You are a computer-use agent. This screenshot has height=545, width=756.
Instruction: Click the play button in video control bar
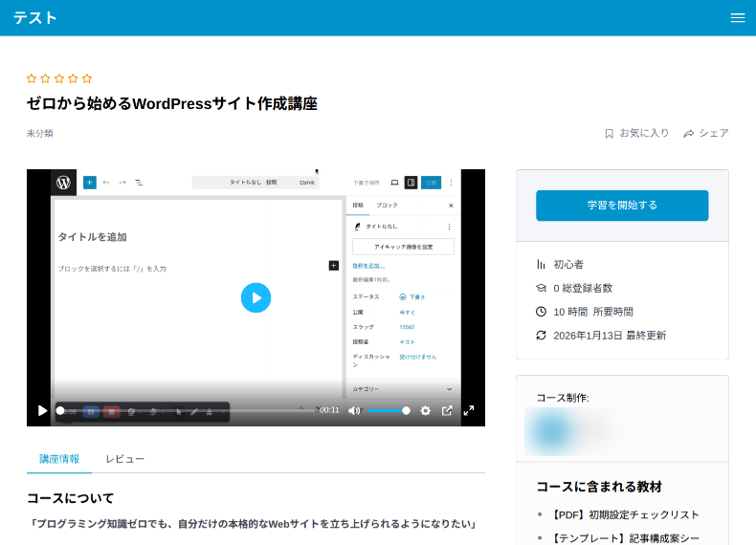pyautogui.click(x=42, y=410)
